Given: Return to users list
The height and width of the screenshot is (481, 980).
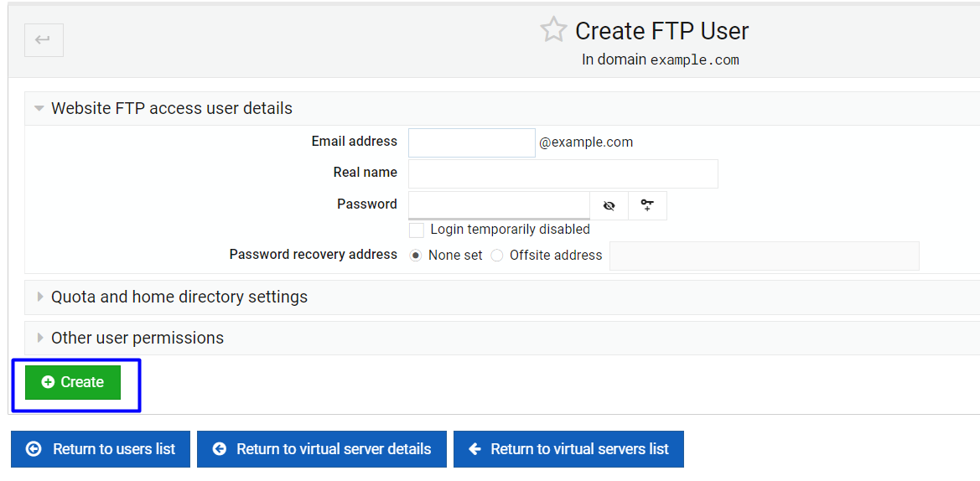Looking at the screenshot, I should pos(101,449).
